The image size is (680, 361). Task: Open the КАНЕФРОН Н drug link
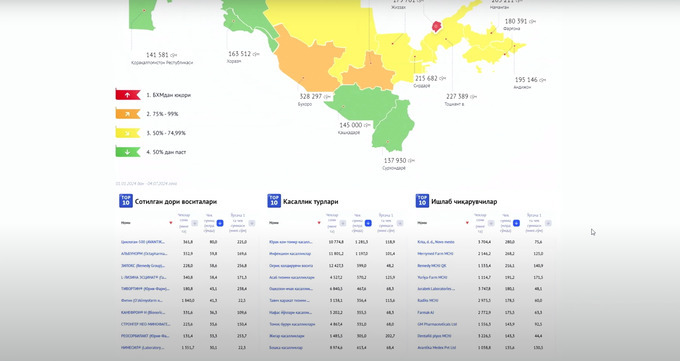[143, 312]
